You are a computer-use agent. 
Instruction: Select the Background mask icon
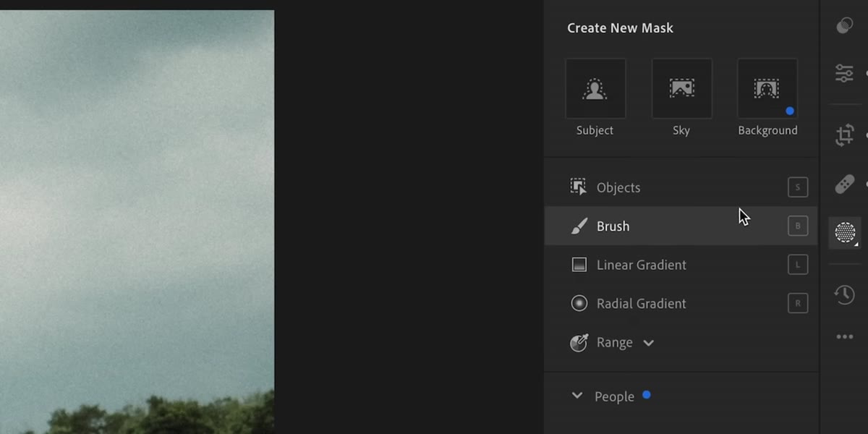point(767,89)
